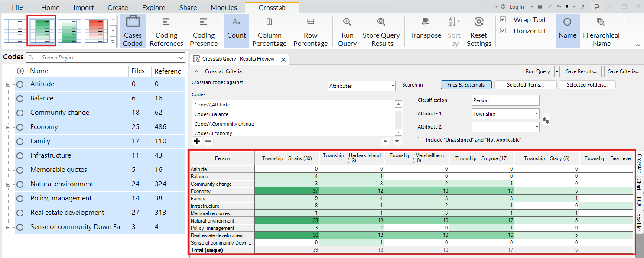Click the Save Results button
The image size is (644, 258).
[582, 71]
